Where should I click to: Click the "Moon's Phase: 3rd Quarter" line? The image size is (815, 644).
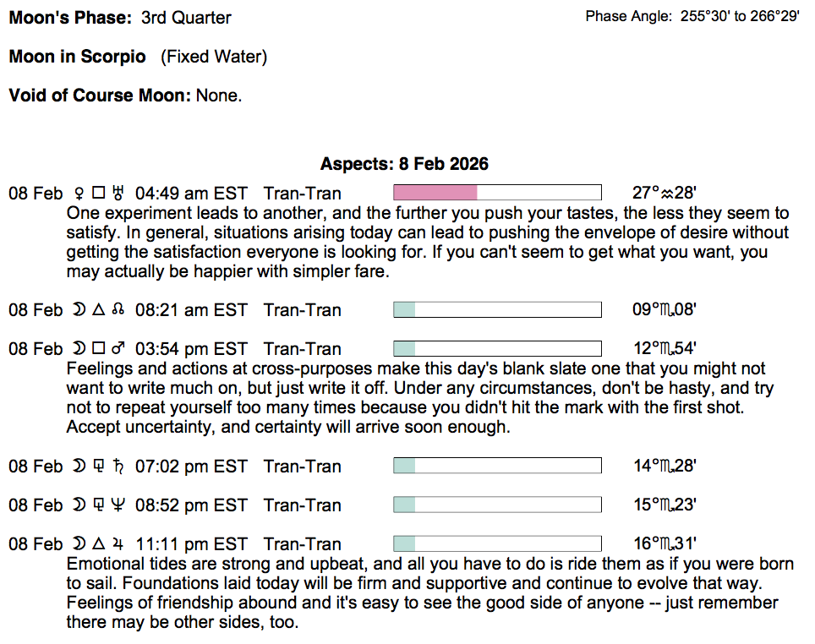coord(120,17)
